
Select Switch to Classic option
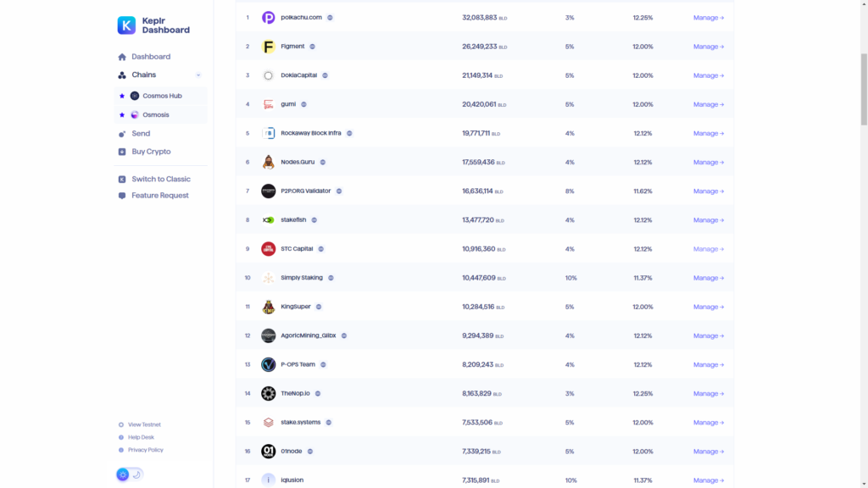click(160, 180)
